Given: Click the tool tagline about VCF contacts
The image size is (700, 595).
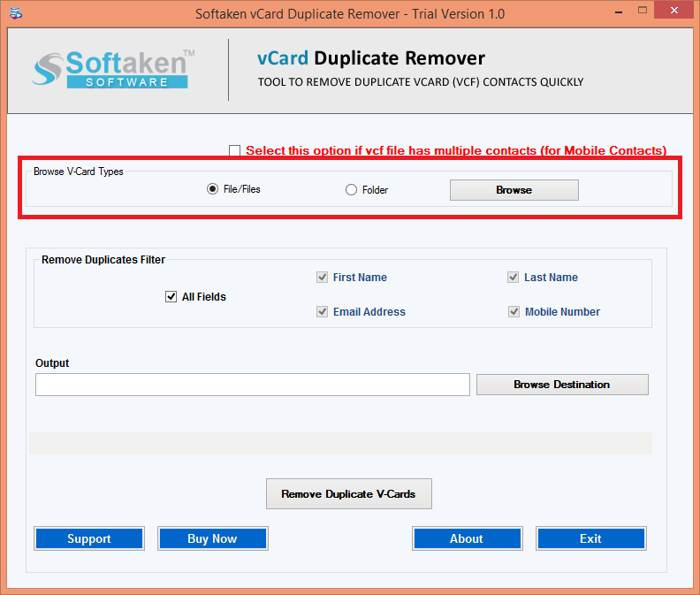Looking at the screenshot, I should (421, 82).
